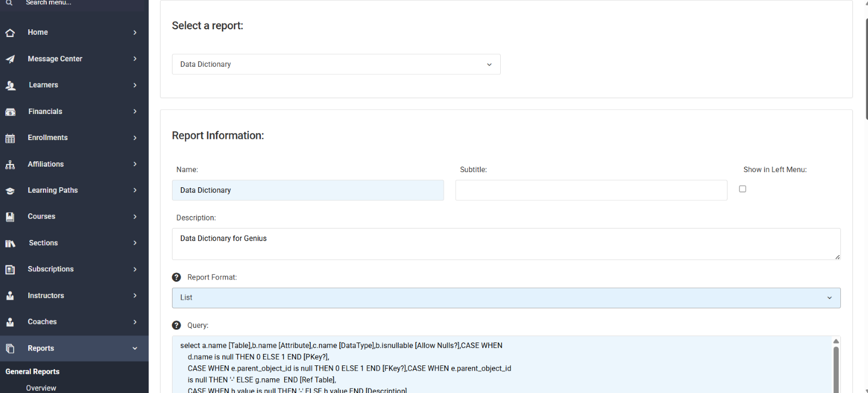Collapse the Reports menu chevron

pos(135,348)
